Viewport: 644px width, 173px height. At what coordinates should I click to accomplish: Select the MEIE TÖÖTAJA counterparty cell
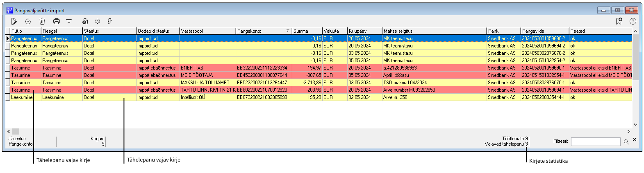pyautogui.click(x=208, y=75)
